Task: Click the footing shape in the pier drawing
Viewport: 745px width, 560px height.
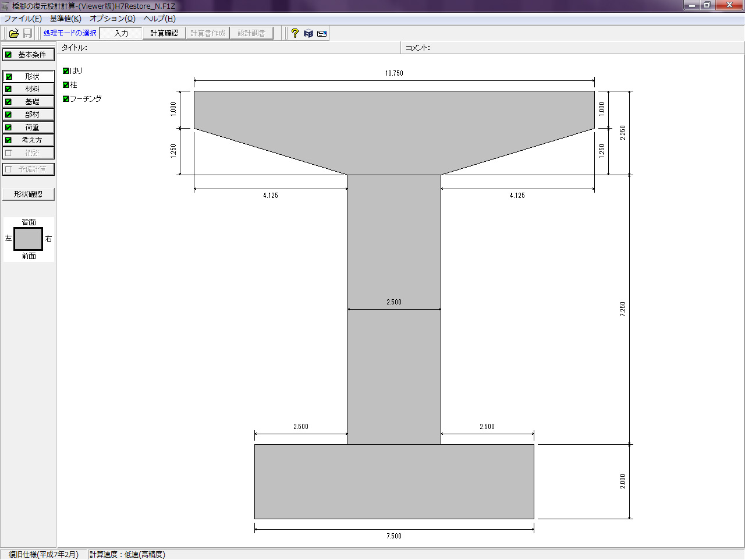Action: (394, 481)
